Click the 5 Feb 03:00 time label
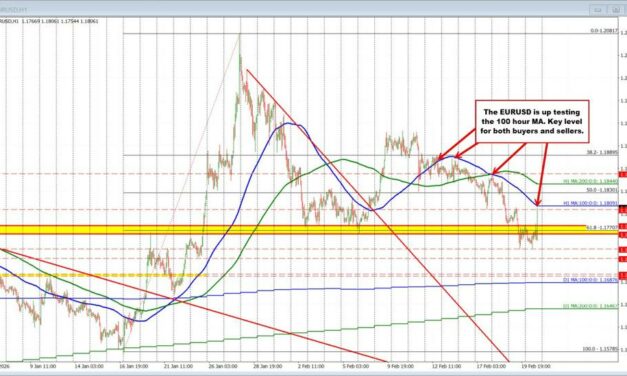627x376 pixels. (355, 366)
